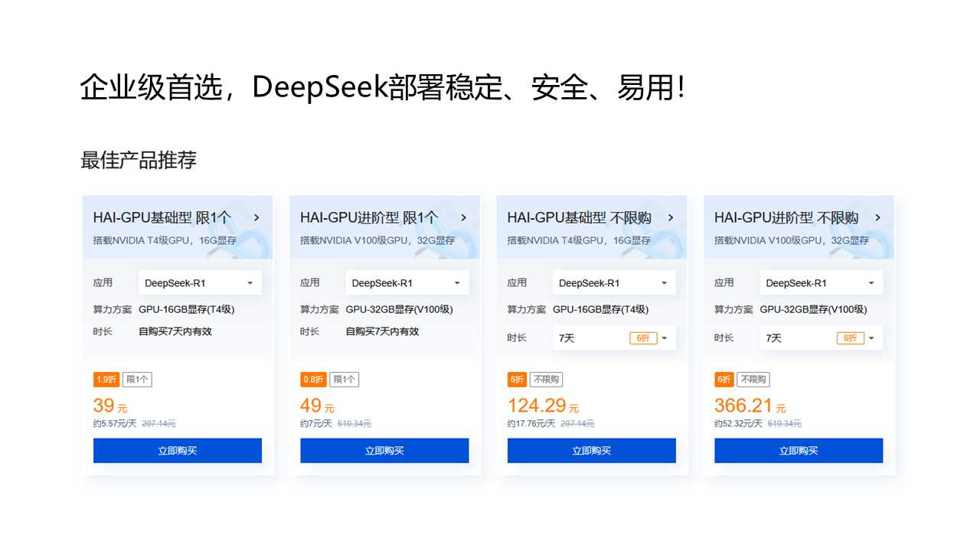
Task: Click 立即购买 button under 124.29元 price
Action: click(x=592, y=451)
